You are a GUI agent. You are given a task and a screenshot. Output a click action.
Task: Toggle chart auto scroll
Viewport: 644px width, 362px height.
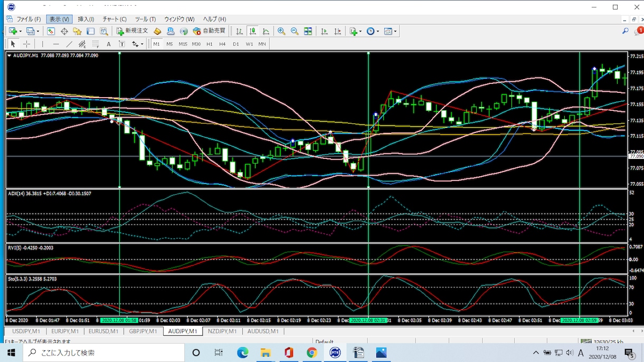coord(324,32)
